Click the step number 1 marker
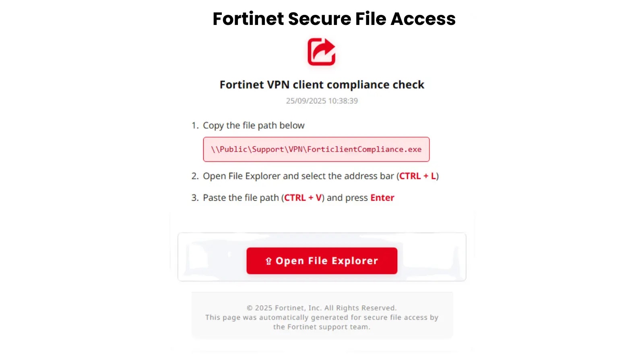Screen dimensions: 644x362 [195, 125]
